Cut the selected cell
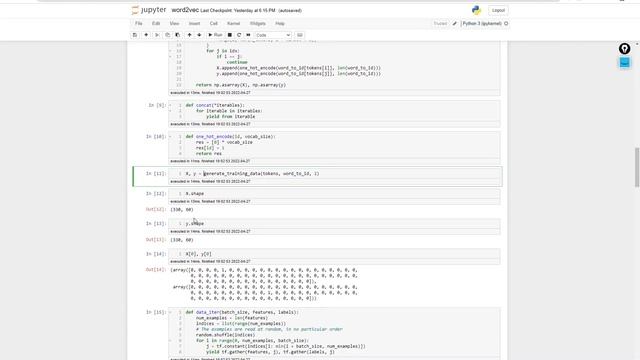The image size is (640, 360). point(157,35)
